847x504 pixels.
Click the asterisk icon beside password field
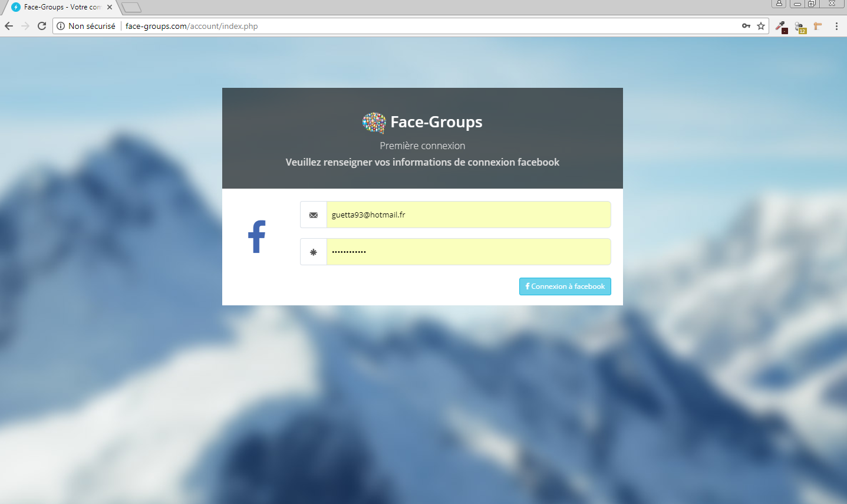coord(314,252)
